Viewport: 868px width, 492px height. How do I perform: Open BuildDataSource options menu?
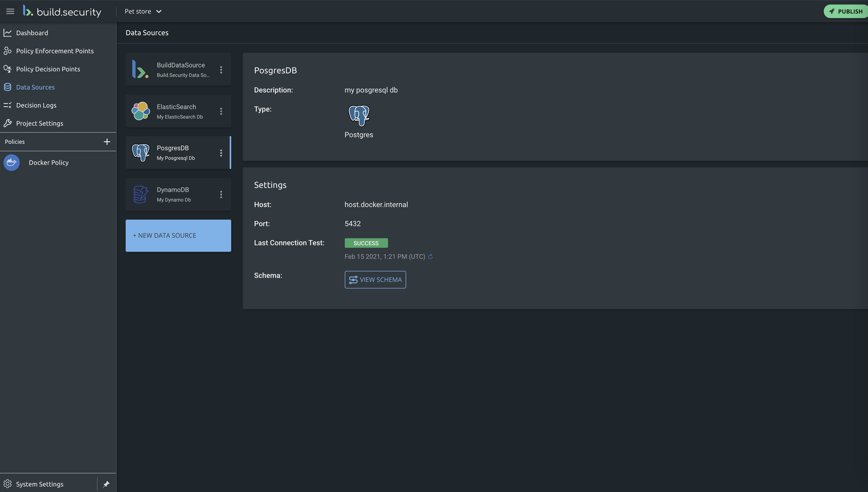pos(221,70)
